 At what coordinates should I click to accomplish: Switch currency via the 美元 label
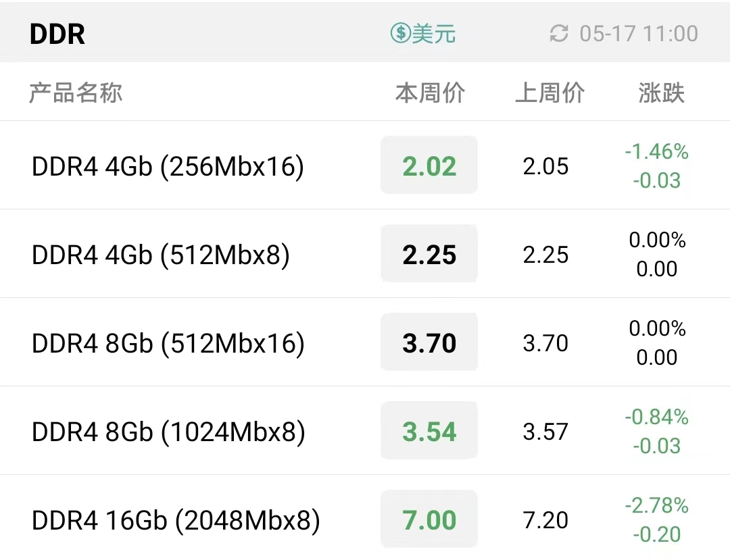[x=434, y=34]
